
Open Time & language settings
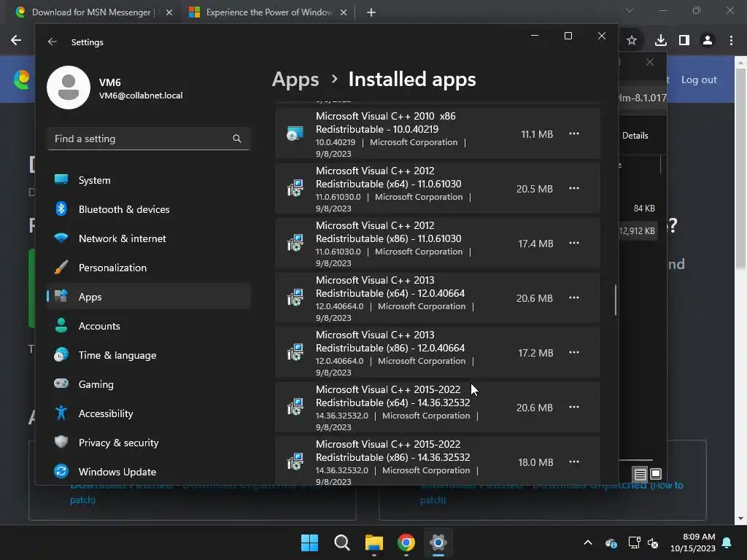149,355
